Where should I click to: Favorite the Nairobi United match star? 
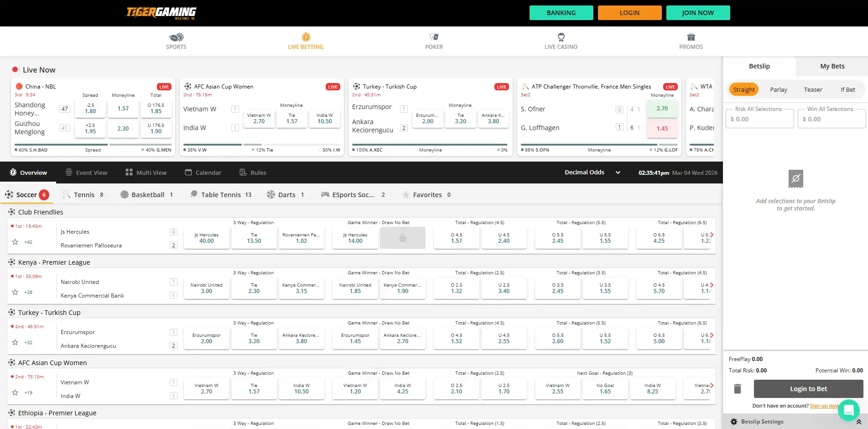(15, 292)
